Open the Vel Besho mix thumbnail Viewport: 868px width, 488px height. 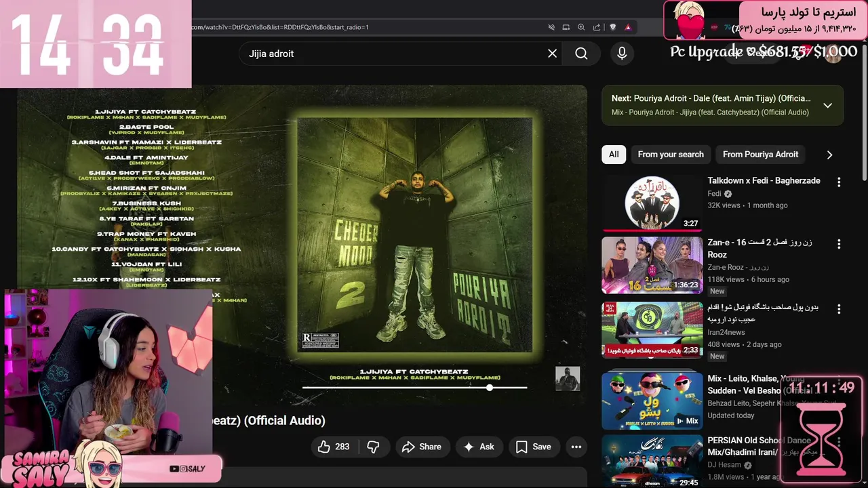[x=652, y=401]
